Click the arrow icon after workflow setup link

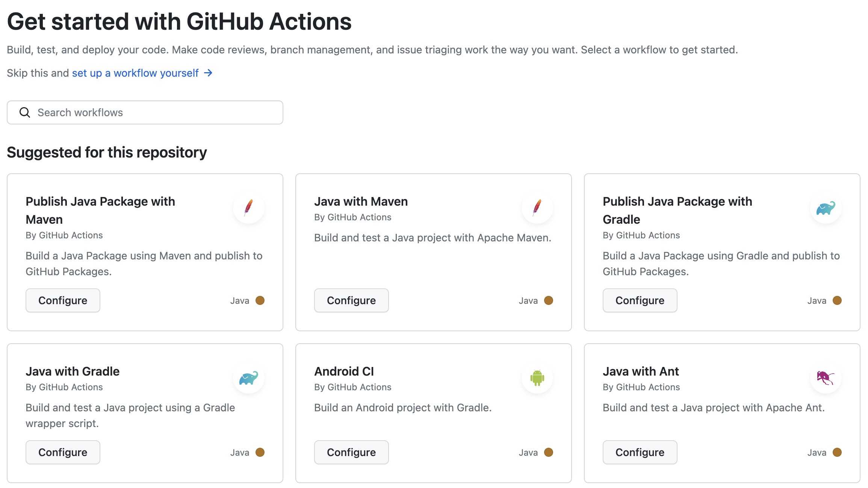(208, 73)
